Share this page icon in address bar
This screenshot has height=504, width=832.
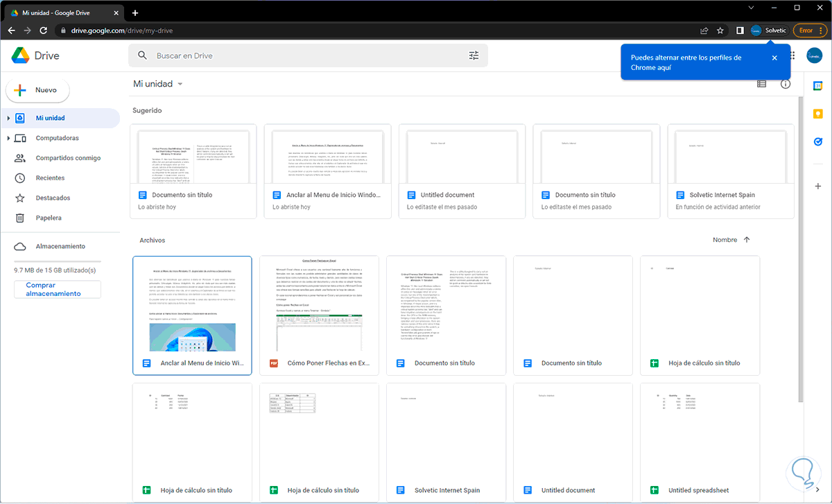704,31
